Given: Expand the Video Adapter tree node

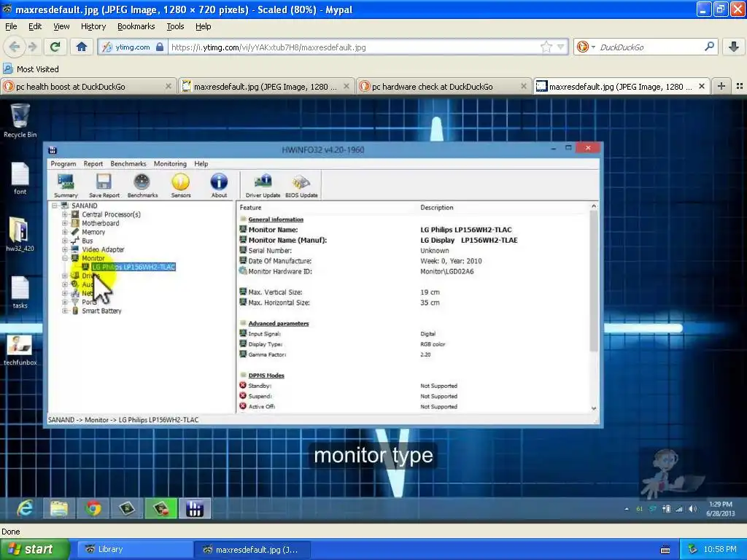Looking at the screenshot, I should [x=65, y=249].
